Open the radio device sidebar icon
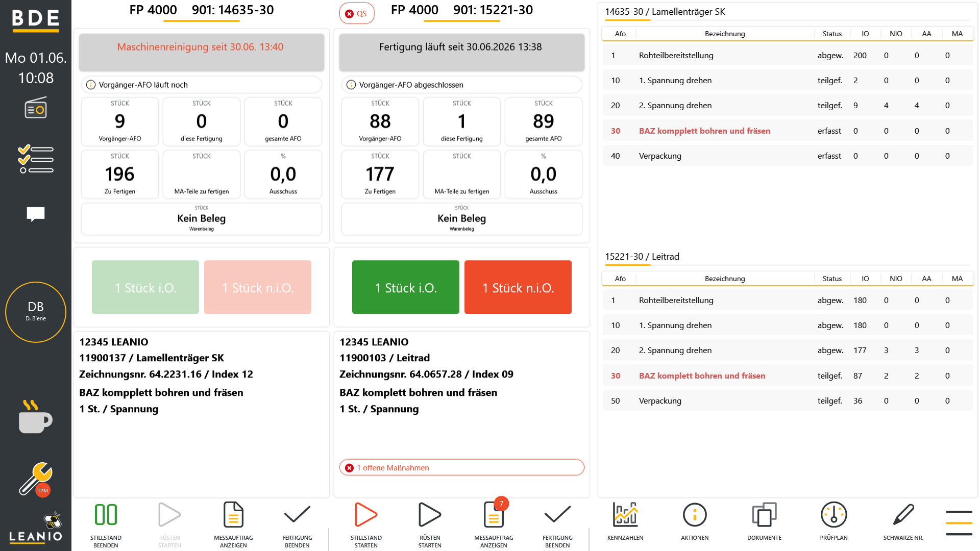980x551 pixels. (x=36, y=108)
